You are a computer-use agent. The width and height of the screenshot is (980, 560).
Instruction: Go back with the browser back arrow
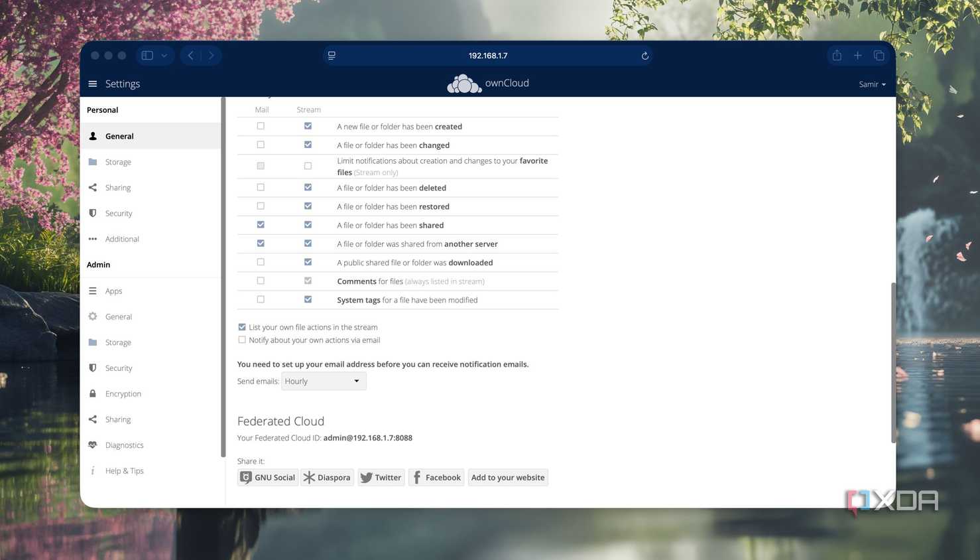pos(190,56)
